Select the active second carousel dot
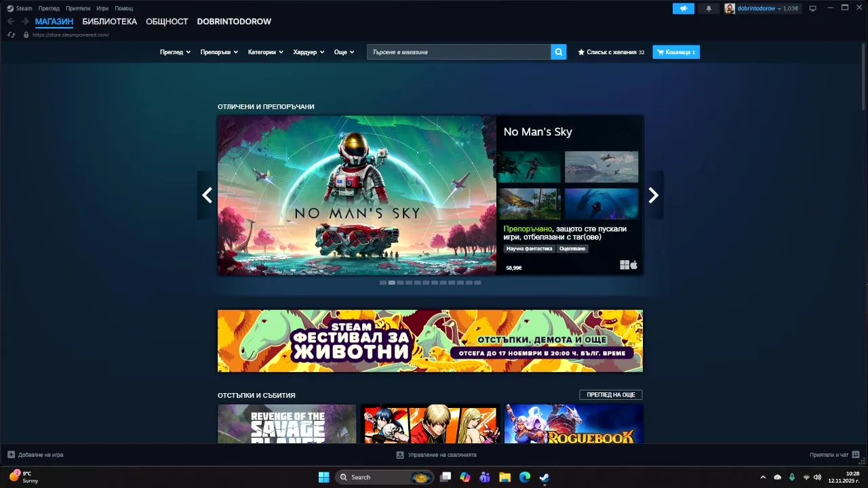 coord(392,283)
